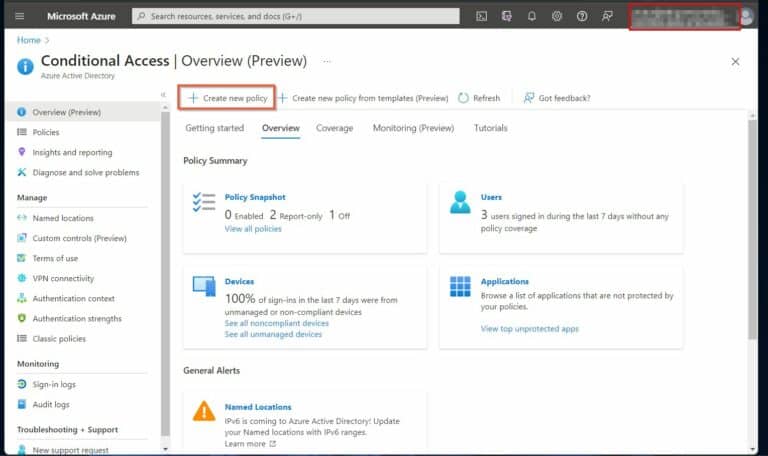Click Learn more in the Named Locations alert
The image size is (768, 456).
coord(250,444)
